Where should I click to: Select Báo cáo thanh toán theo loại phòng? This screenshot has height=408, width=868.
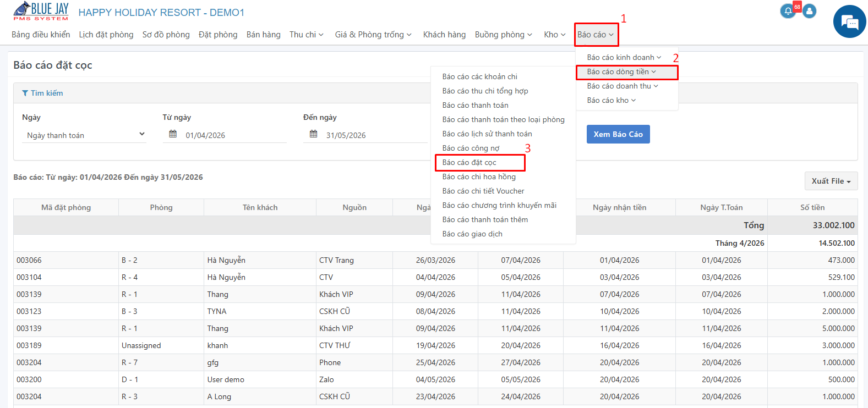coord(504,119)
